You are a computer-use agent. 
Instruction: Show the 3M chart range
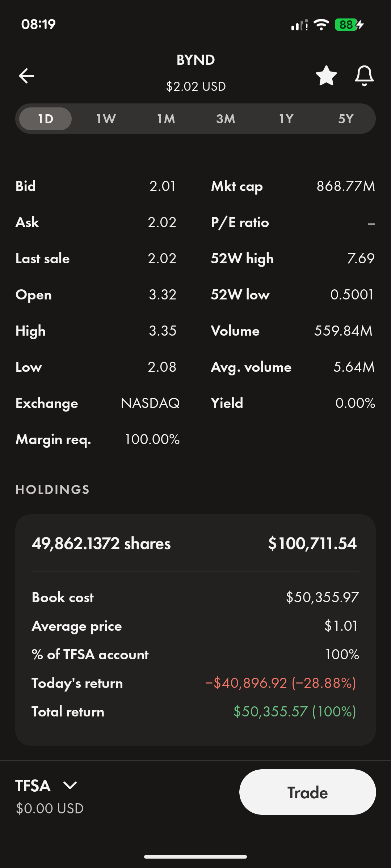(x=226, y=119)
